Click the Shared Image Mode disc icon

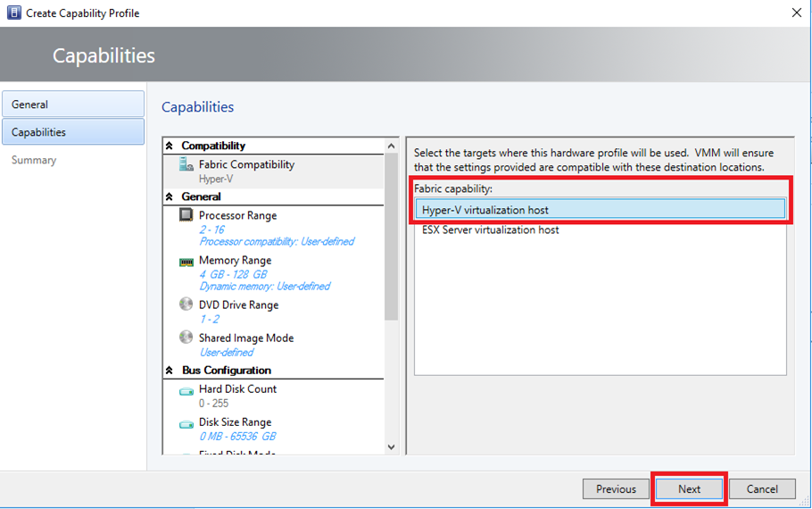click(186, 338)
